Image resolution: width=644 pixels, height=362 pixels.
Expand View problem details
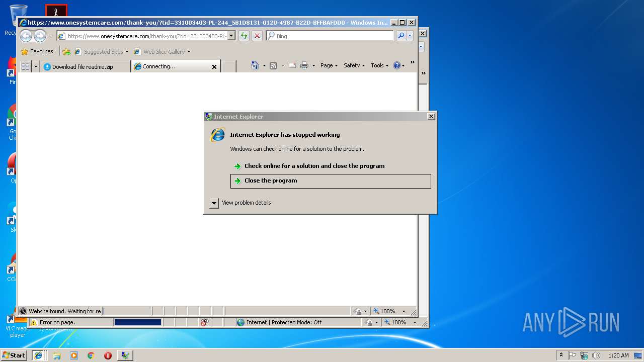click(x=214, y=203)
